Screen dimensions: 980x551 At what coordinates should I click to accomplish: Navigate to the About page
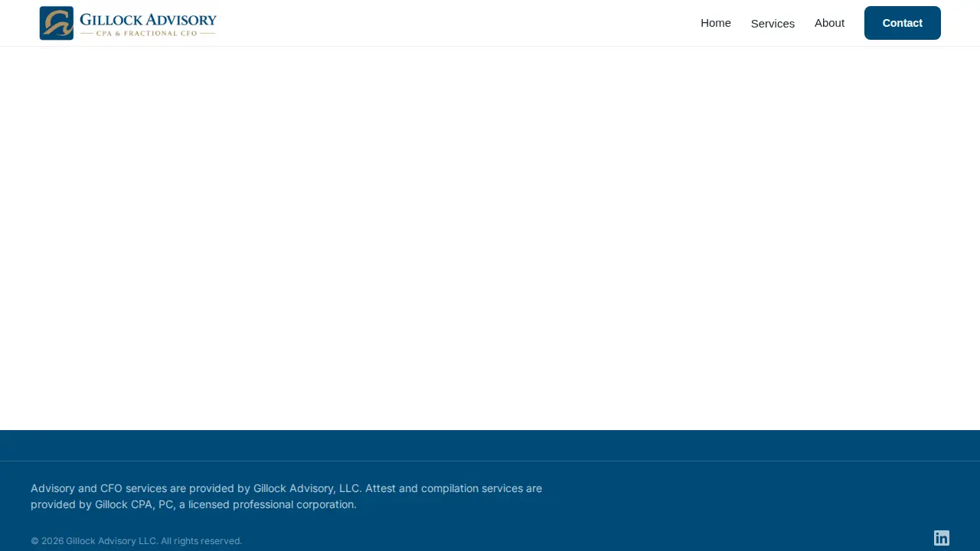coord(829,23)
